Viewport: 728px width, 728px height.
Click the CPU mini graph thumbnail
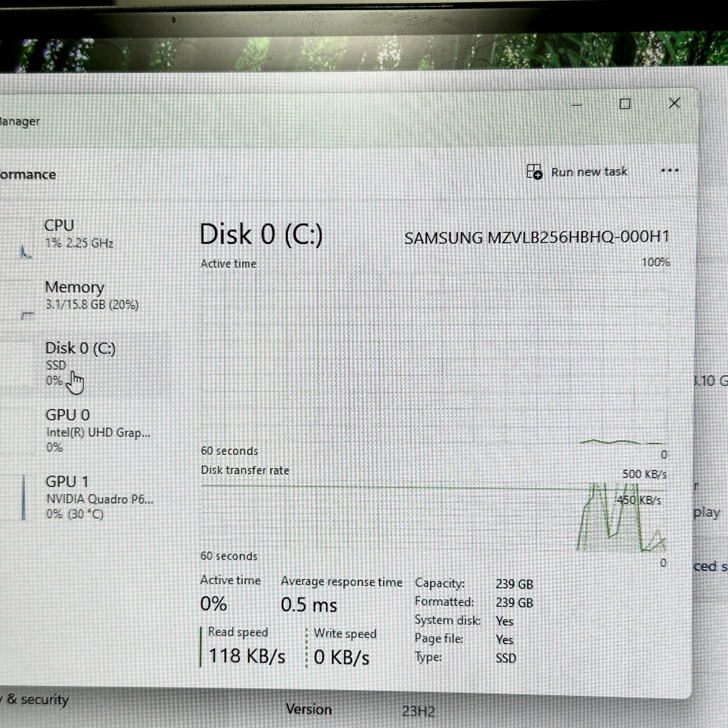point(26,252)
